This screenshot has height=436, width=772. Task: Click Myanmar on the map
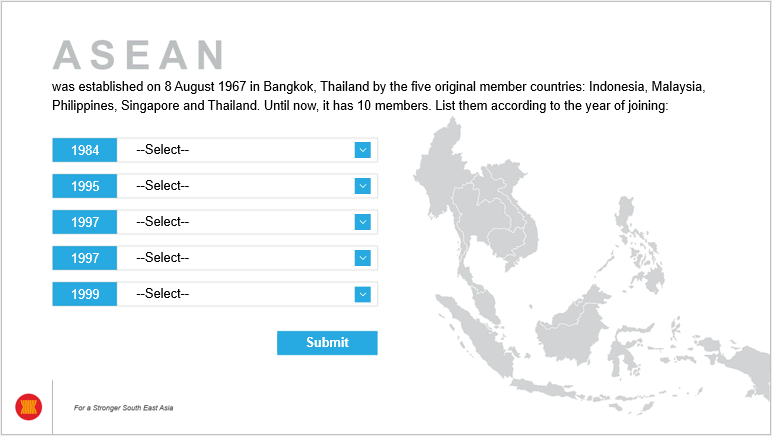438,177
